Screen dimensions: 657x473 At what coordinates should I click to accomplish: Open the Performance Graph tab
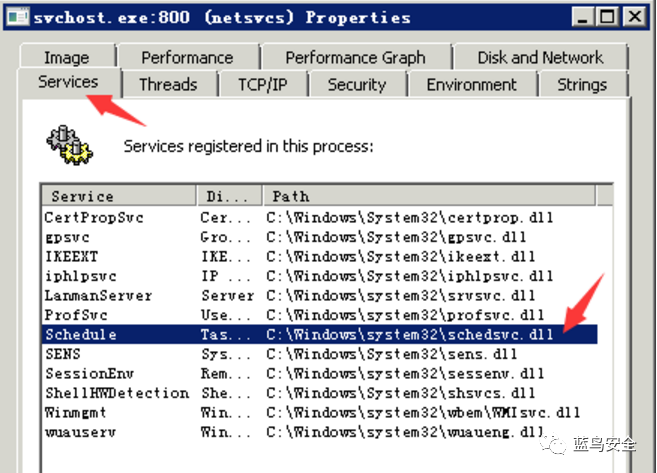pos(355,57)
